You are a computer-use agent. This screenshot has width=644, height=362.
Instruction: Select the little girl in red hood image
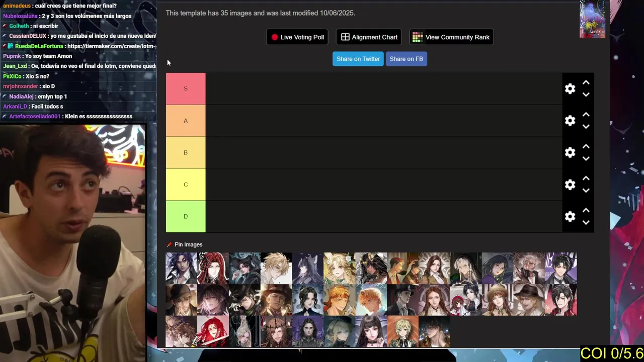pyautogui.click(x=466, y=300)
